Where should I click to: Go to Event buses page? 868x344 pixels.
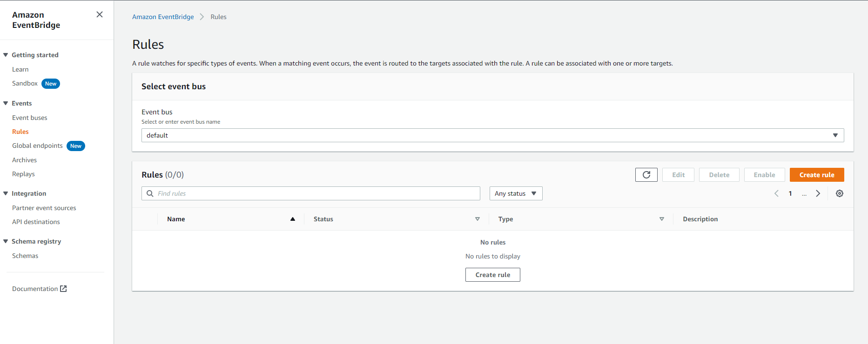click(x=30, y=118)
